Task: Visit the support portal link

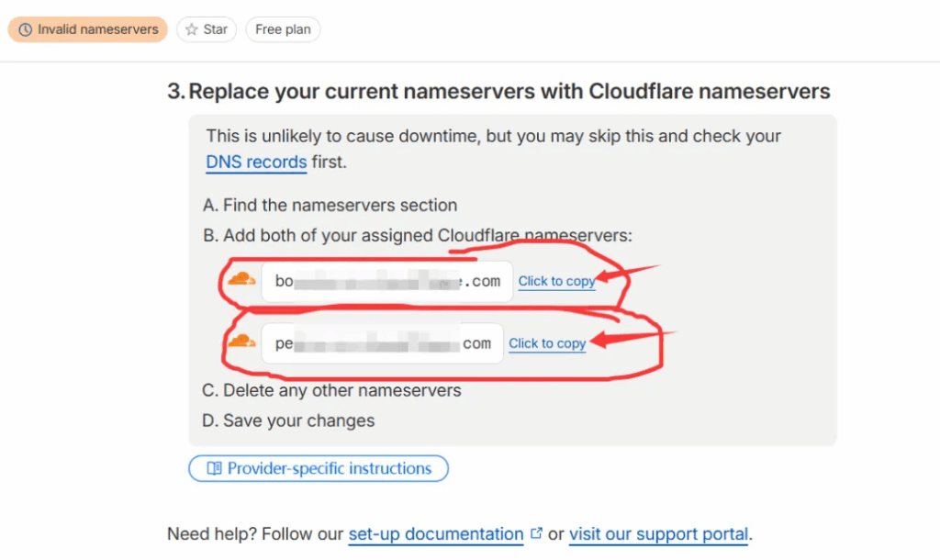Action: click(x=658, y=533)
